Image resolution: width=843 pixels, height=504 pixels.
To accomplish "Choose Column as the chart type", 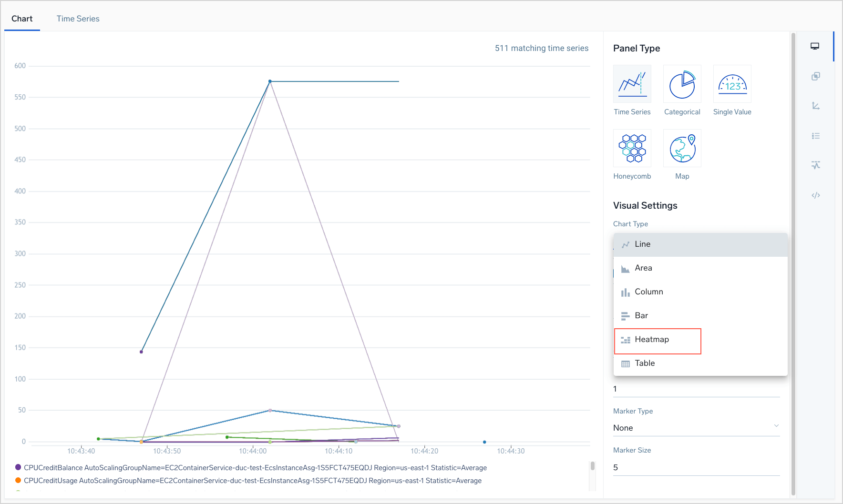I will pos(648,292).
